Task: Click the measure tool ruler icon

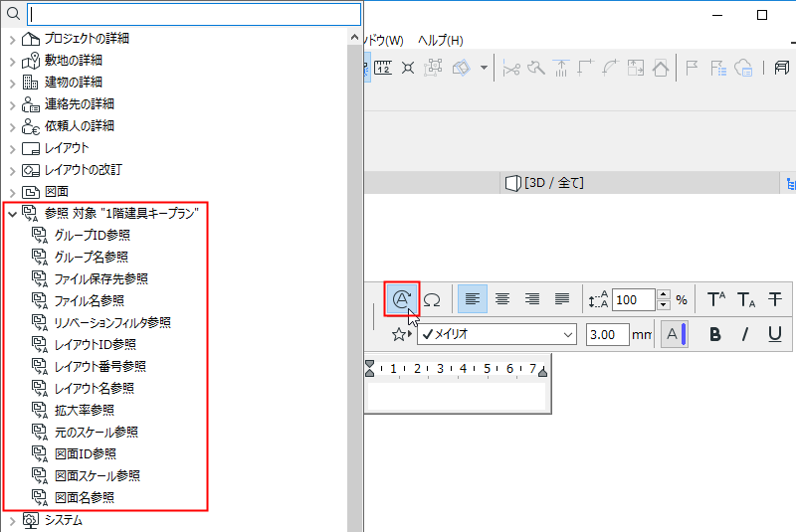Action: tap(383, 68)
